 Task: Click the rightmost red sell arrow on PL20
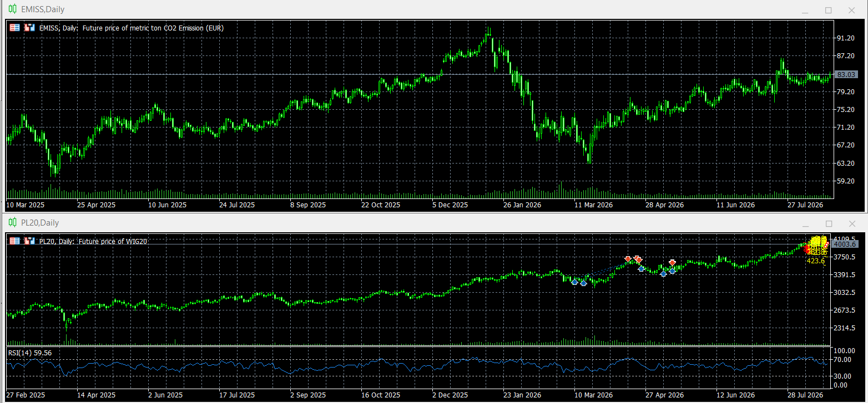pyautogui.click(x=672, y=262)
